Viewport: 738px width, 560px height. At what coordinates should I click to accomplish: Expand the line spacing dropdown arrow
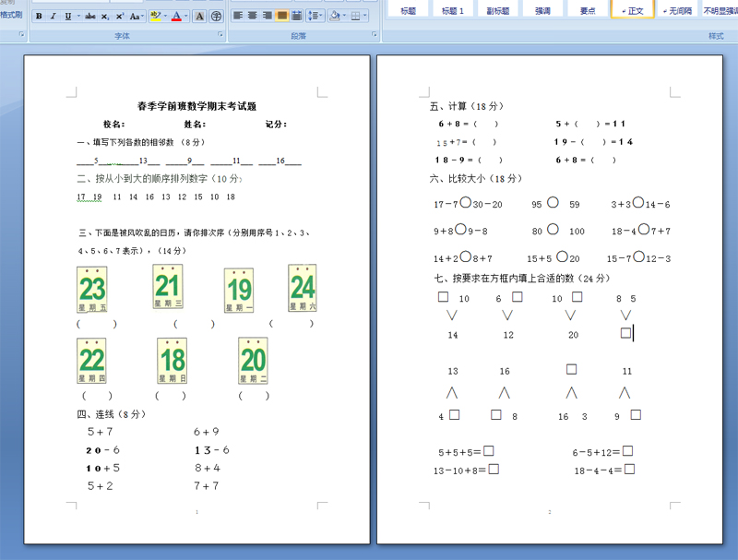321,16
